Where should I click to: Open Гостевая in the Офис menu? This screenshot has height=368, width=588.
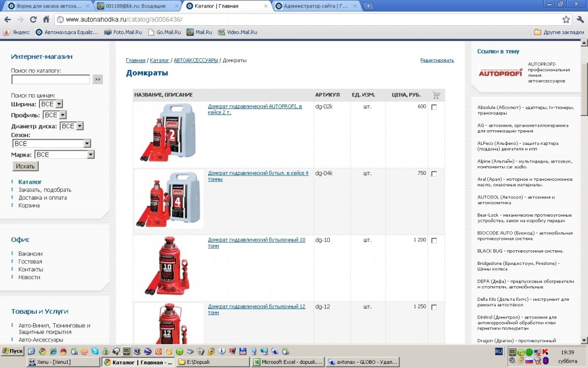(30, 261)
